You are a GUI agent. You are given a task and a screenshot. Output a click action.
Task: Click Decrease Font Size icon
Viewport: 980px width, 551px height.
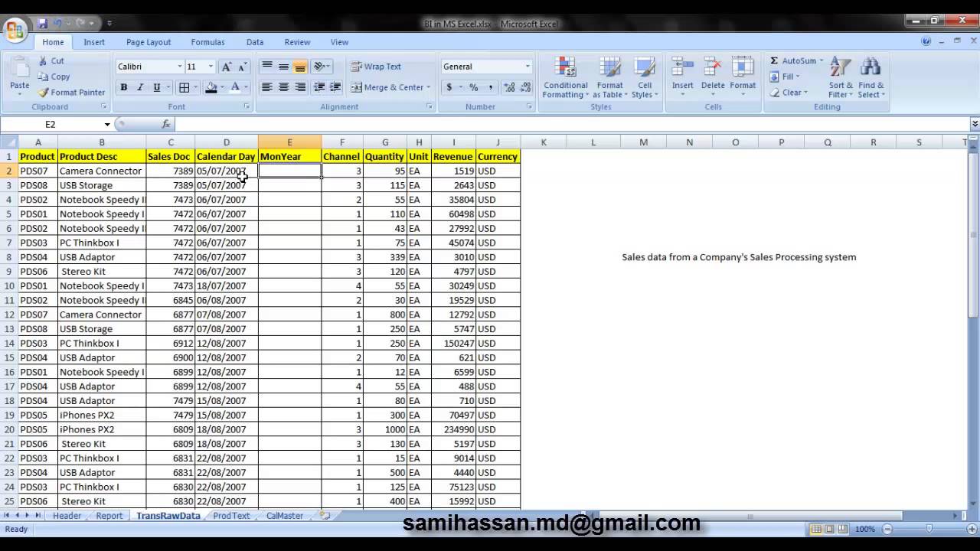click(x=243, y=67)
